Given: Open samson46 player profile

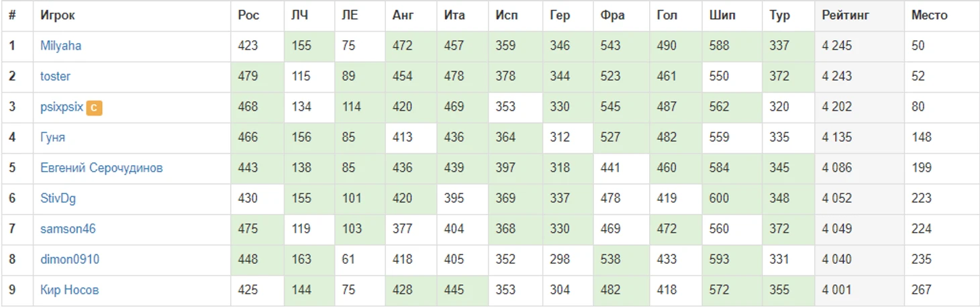Looking at the screenshot, I should point(68,229).
